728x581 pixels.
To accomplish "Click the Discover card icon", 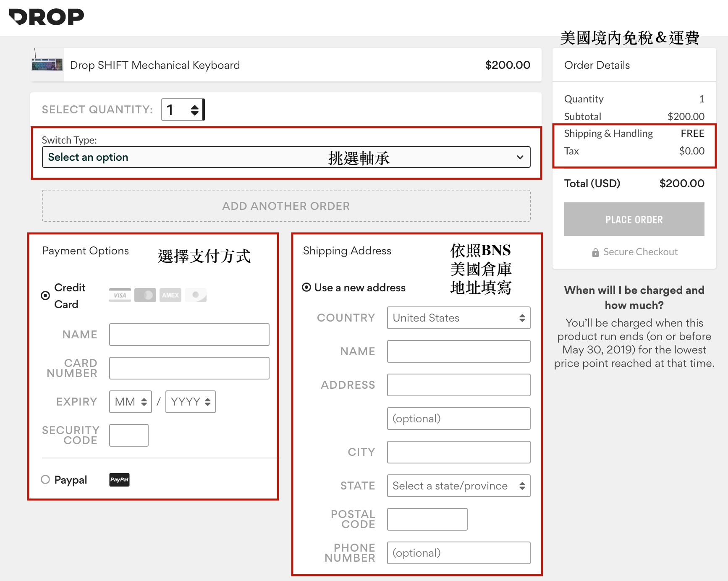I will pos(196,295).
